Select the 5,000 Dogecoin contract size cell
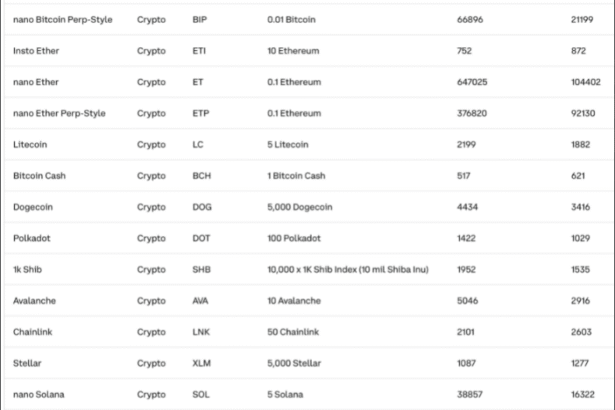 (300, 207)
